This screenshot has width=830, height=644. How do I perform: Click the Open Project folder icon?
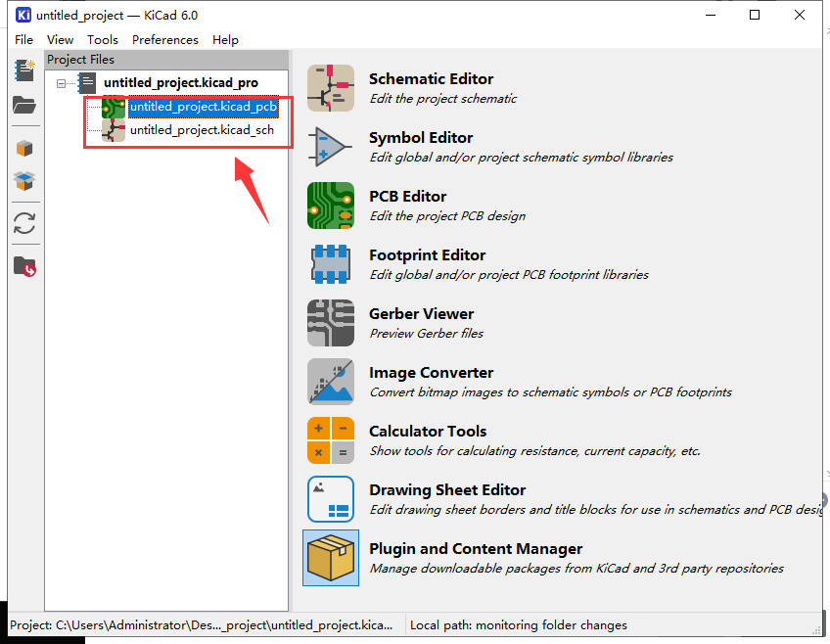(24, 105)
